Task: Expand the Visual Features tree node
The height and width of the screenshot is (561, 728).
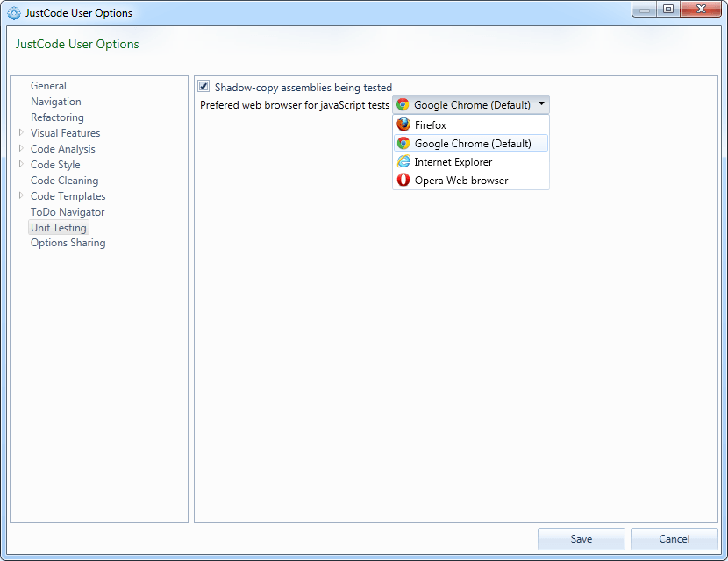Action: click(21, 132)
